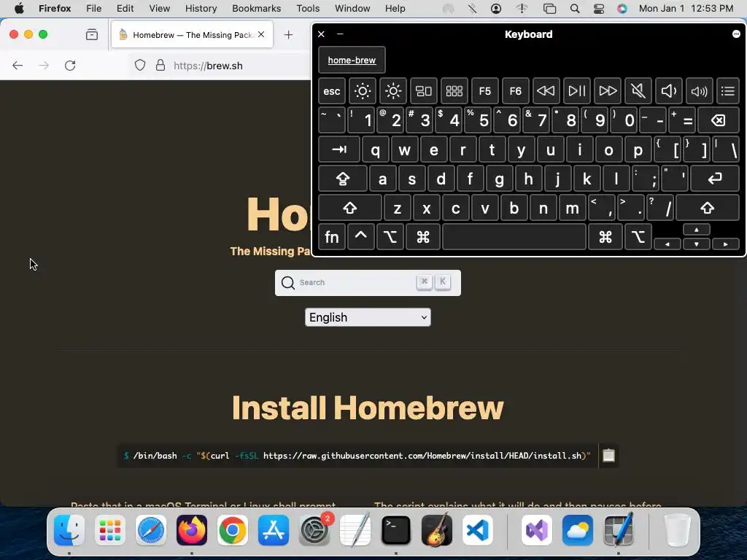
Task: Mute sound with the keyboard mute key
Action: tap(638, 91)
